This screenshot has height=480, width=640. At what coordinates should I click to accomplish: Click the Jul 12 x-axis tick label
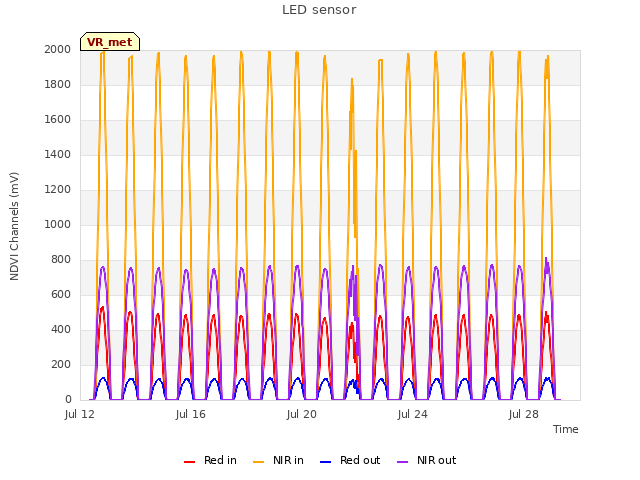pos(80,414)
